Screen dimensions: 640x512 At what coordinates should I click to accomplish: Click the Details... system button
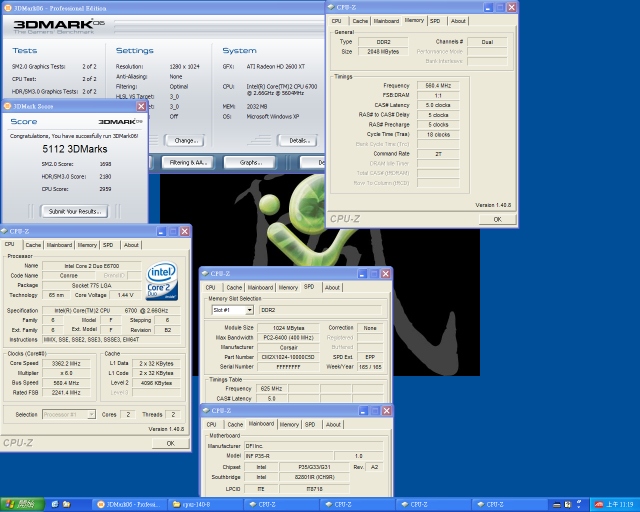[299, 140]
